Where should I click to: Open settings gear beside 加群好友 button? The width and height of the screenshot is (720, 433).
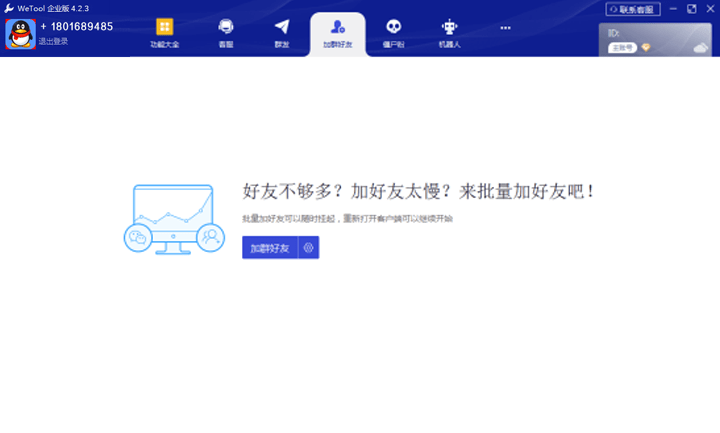309,248
